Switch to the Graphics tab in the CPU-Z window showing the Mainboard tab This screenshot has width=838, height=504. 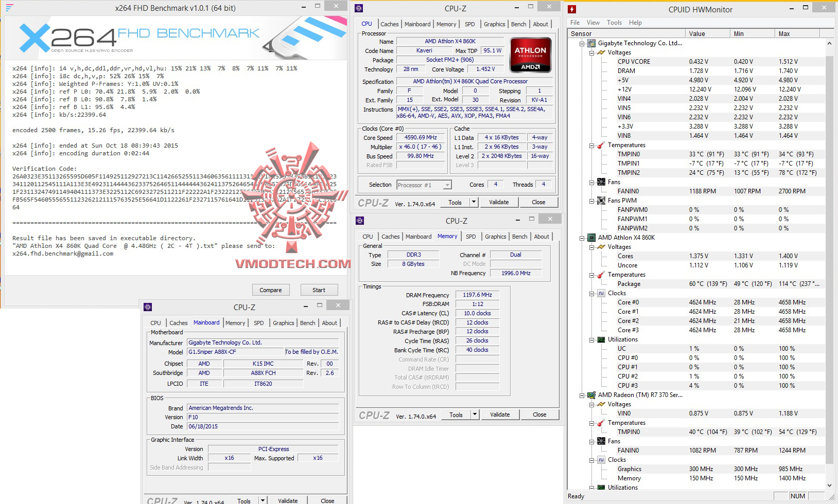[x=283, y=323]
